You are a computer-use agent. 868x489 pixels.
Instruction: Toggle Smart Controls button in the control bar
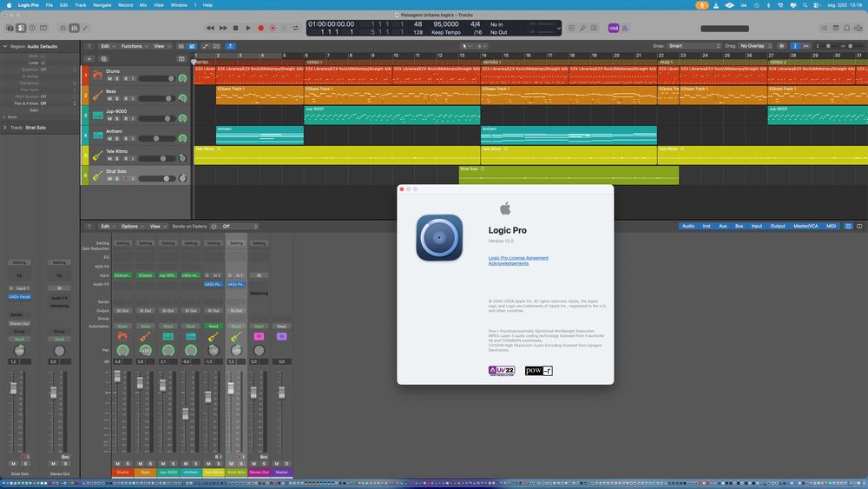point(62,29)
